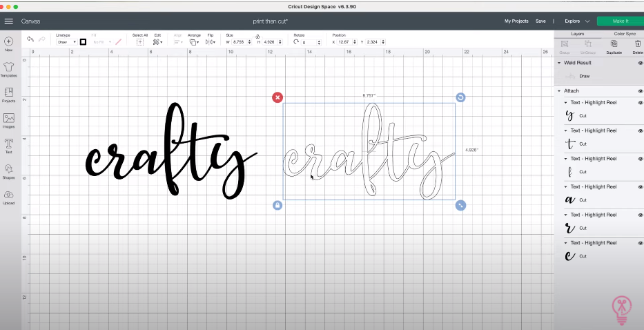Image resolution: width=644 pixels, height=330 pixels.
Task: Hide the 't' text layer
Action: pyautogui.click(x=640, y=130)
